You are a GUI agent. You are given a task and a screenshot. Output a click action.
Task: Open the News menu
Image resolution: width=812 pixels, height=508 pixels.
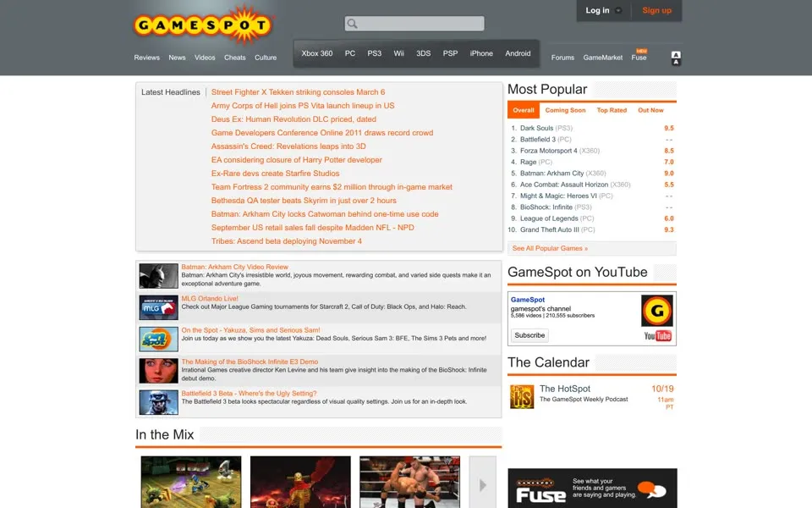(x=177, y=58)
